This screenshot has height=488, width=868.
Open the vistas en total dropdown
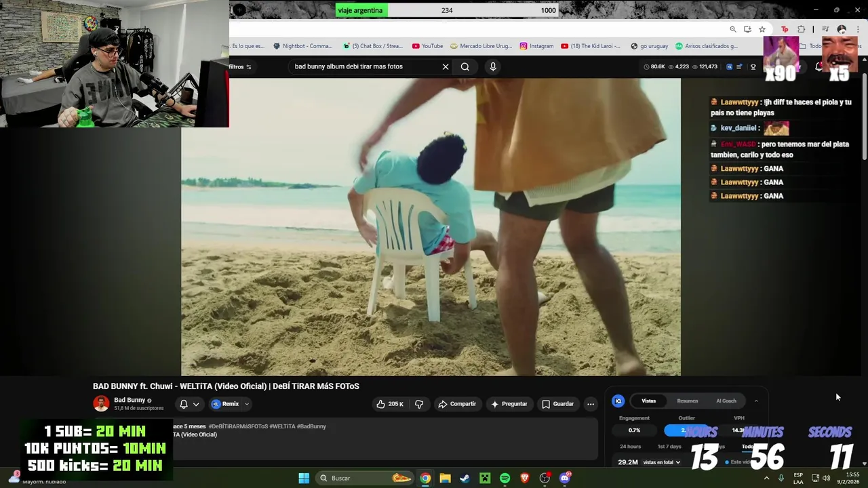(661, 462)
